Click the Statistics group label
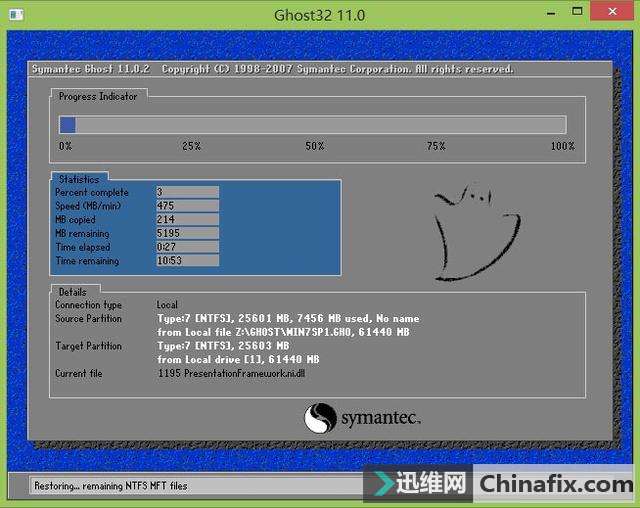Screen dimensions: 640x508 (79, 179)
